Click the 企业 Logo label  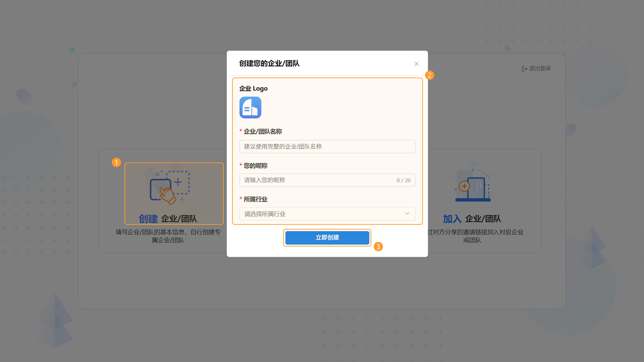(253, 89)
